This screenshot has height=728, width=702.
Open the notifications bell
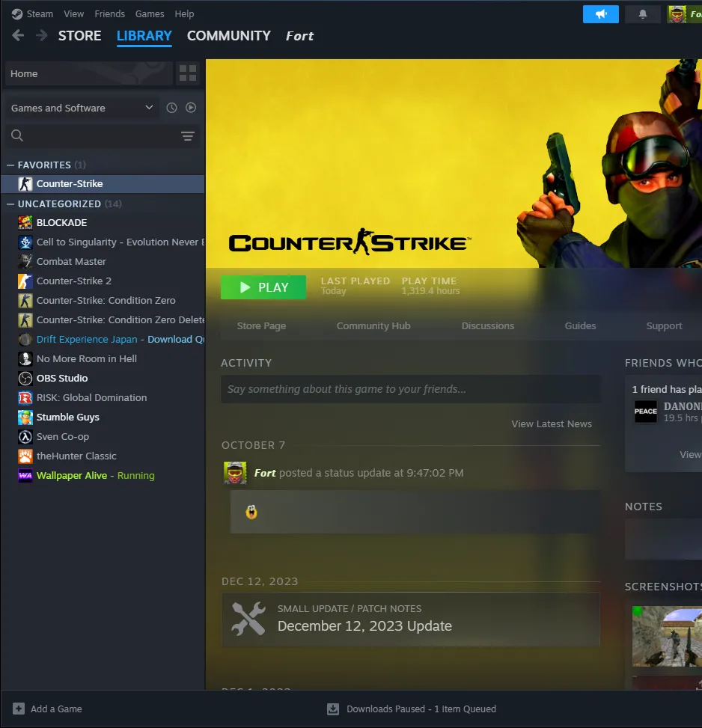tap(643, 14)
